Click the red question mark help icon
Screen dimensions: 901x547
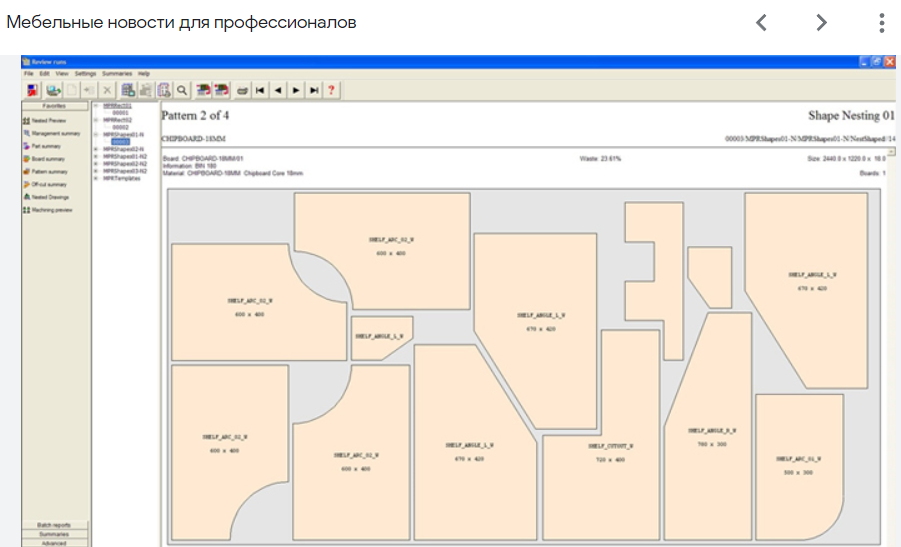(x=331, y=90)
